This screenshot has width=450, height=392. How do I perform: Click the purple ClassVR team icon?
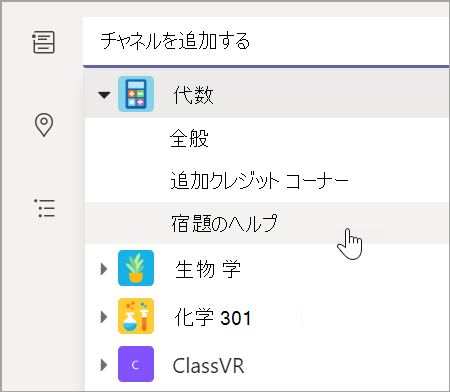click(136, 364)
